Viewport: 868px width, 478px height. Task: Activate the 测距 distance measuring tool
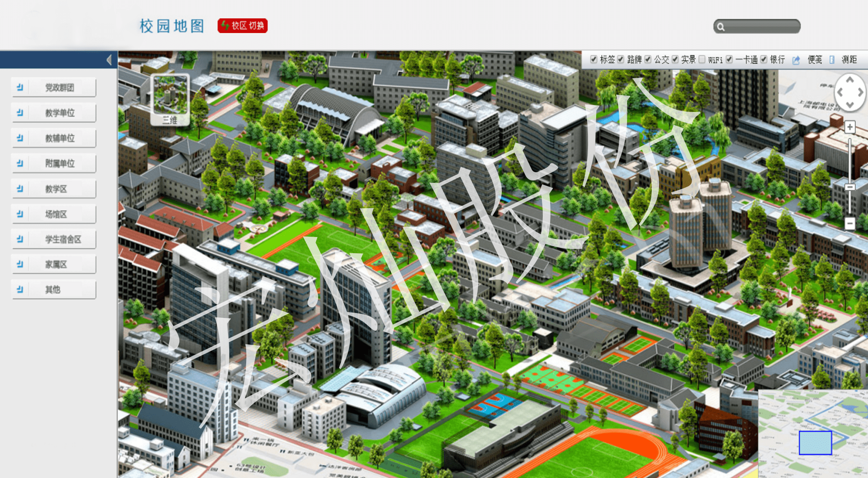tap(849, 60)
